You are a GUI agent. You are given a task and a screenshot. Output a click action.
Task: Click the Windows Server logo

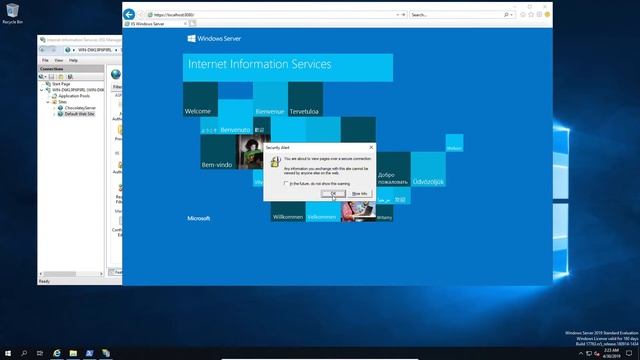pyautogui.click(x=214, y=38)
